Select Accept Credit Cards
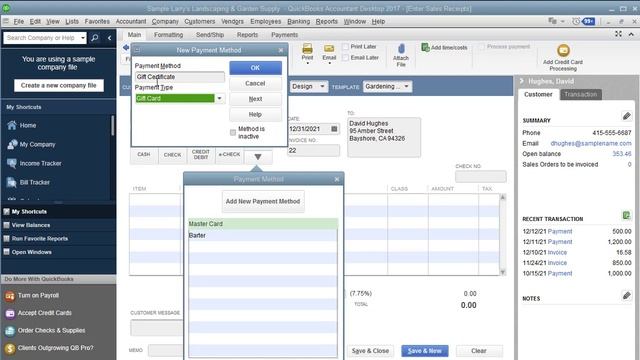640x360 pixels. tap(44, 313)
